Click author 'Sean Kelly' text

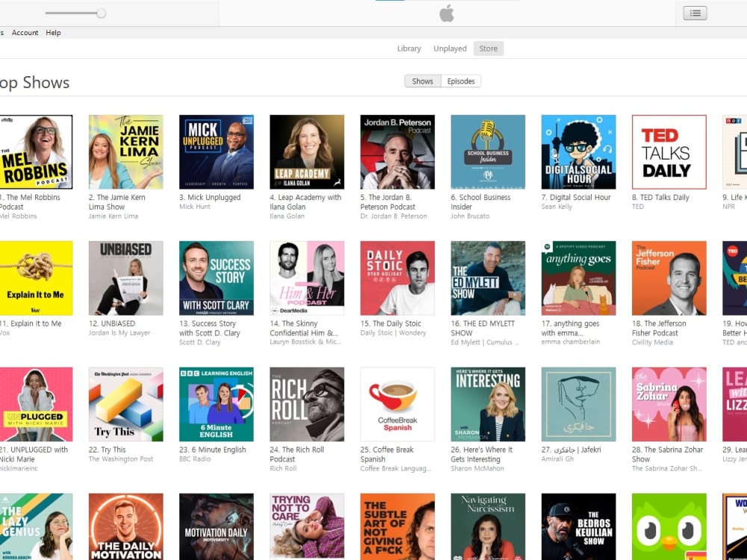557,207
